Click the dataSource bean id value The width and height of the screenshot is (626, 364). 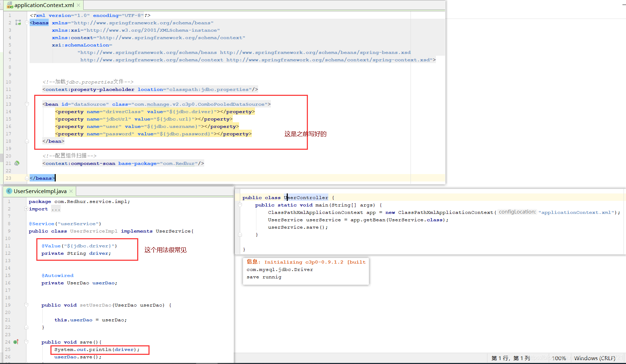tap(90, 104)
